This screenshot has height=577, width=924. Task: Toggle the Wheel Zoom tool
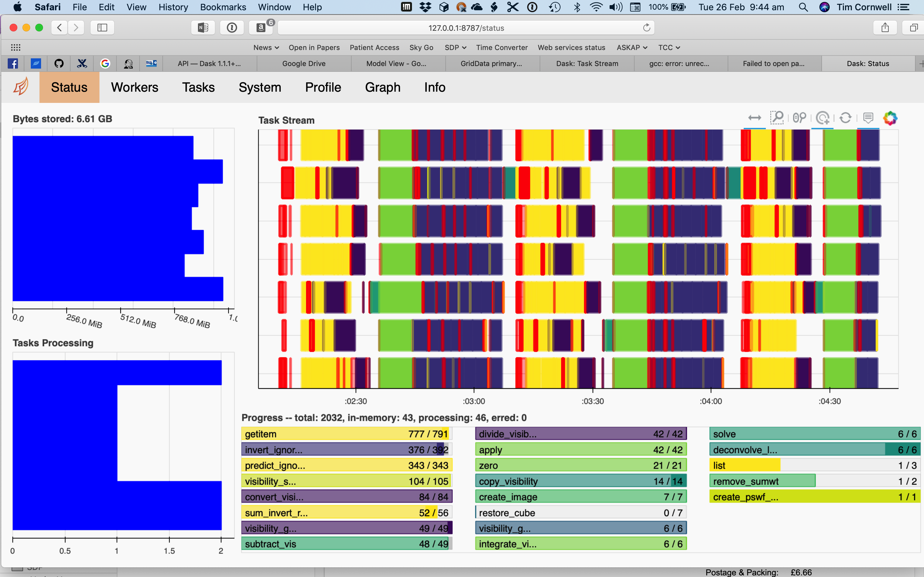pyautogui.click(x=800, y=118)
